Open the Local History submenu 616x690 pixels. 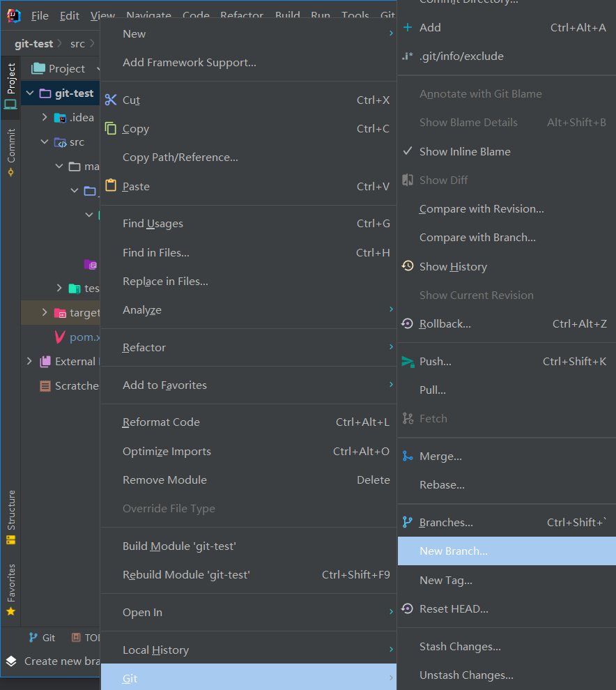(249, 650)
